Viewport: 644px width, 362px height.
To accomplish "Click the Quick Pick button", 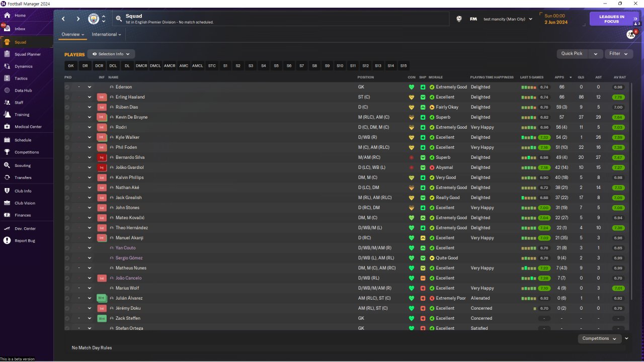I will click(x=572, y=54).
